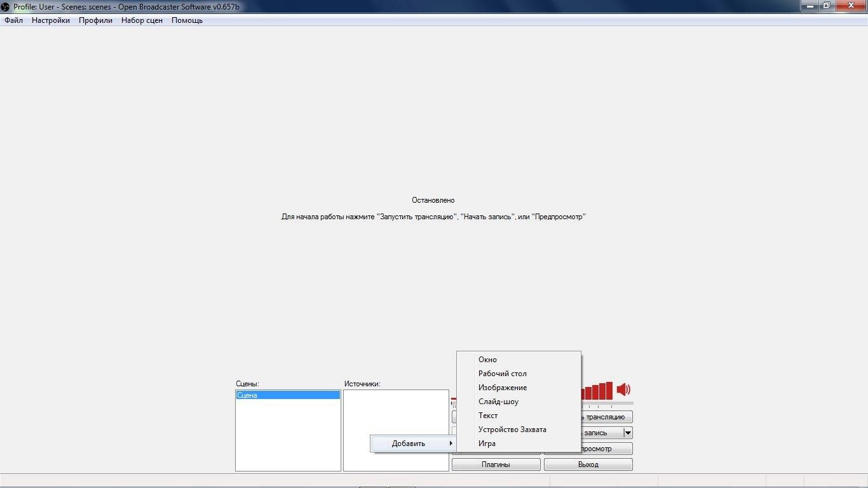
Task: Open the Помощь menu
Action: coord(187,20)
